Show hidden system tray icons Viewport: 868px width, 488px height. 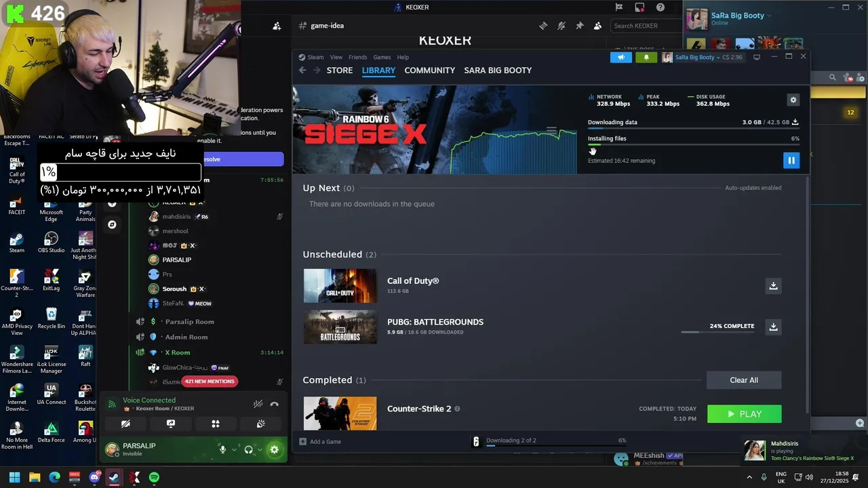(x=749, y=477)
